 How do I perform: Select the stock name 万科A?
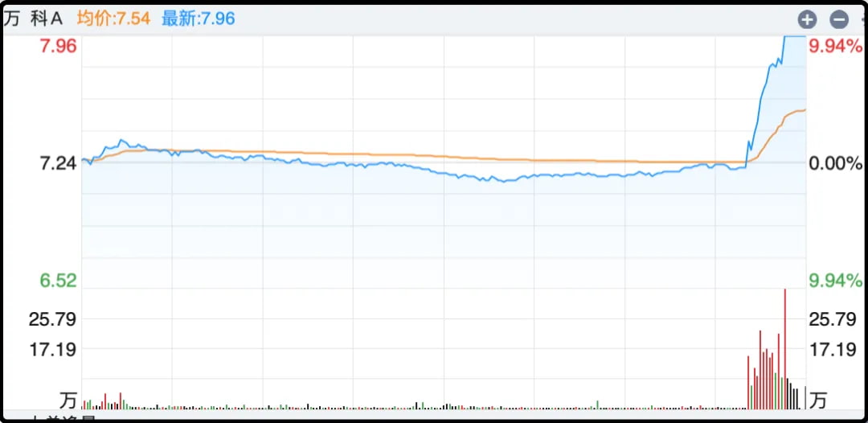34,18
